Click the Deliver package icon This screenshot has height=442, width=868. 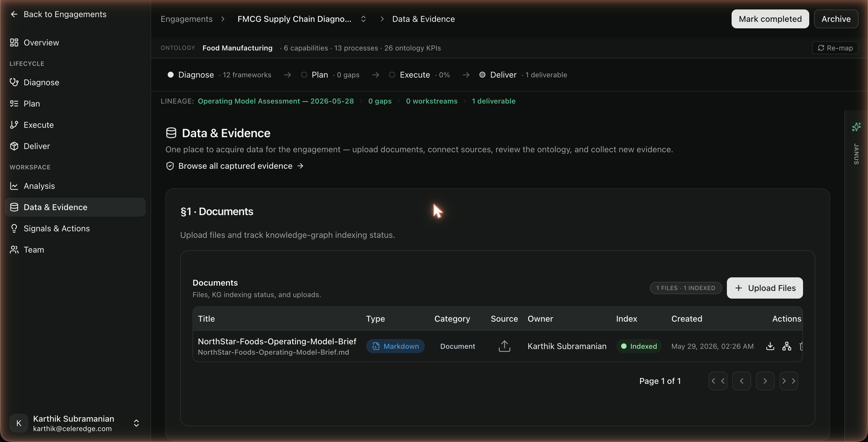pos(14,146)
